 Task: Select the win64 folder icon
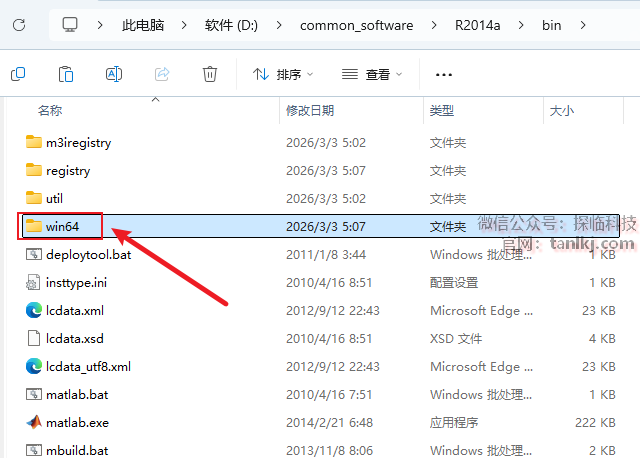[33, 226]
